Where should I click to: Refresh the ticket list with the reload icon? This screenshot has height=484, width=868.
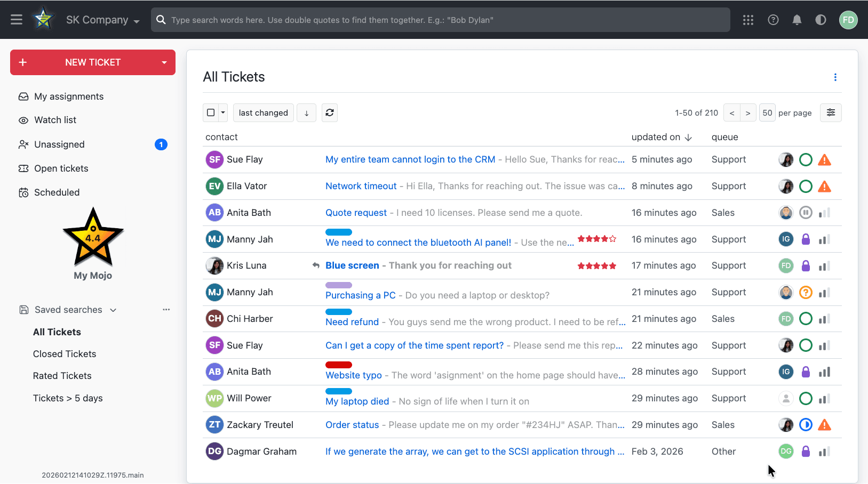329,112
